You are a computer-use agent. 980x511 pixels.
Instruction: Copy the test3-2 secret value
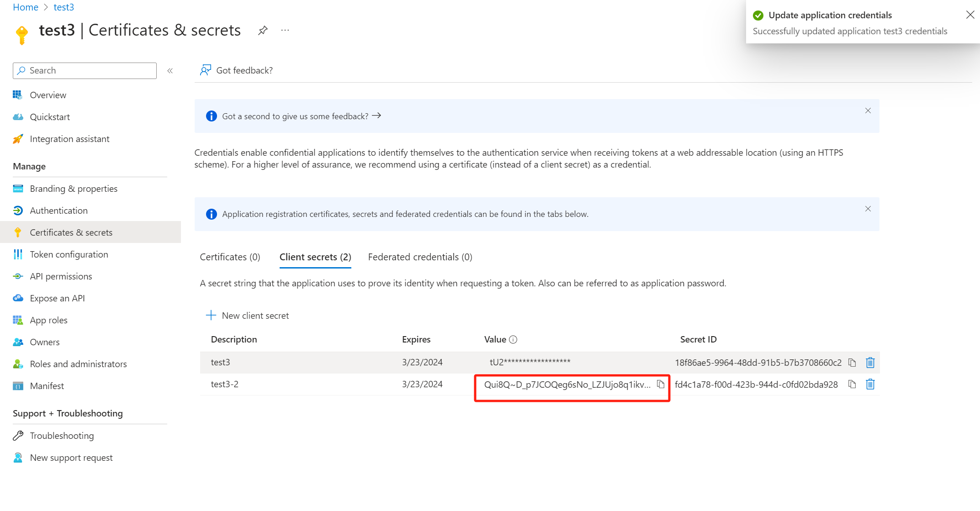click(660, 385)
